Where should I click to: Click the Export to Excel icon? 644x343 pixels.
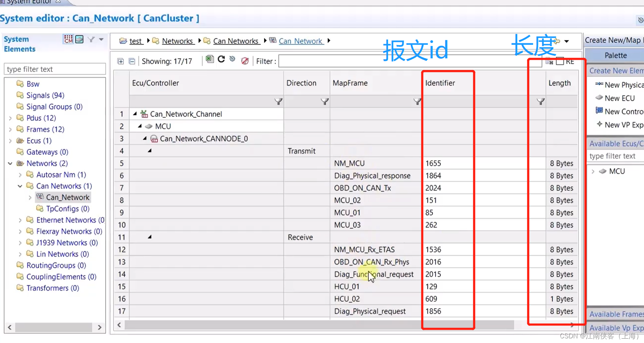[210, 59]
